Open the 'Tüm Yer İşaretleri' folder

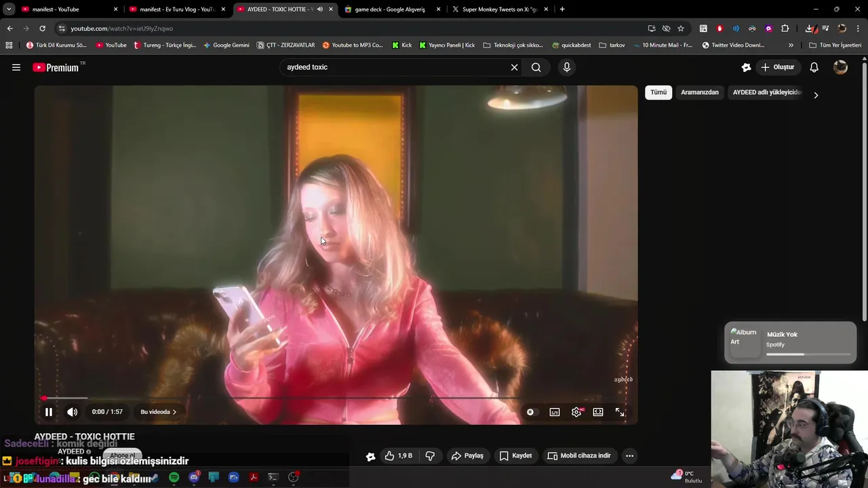click(x=835, y=45)
